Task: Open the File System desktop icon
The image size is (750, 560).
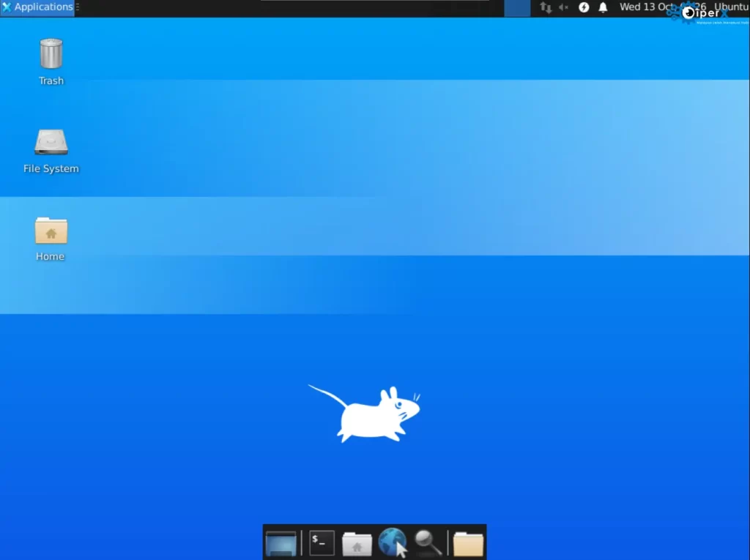Action: (x=51, y=143)
